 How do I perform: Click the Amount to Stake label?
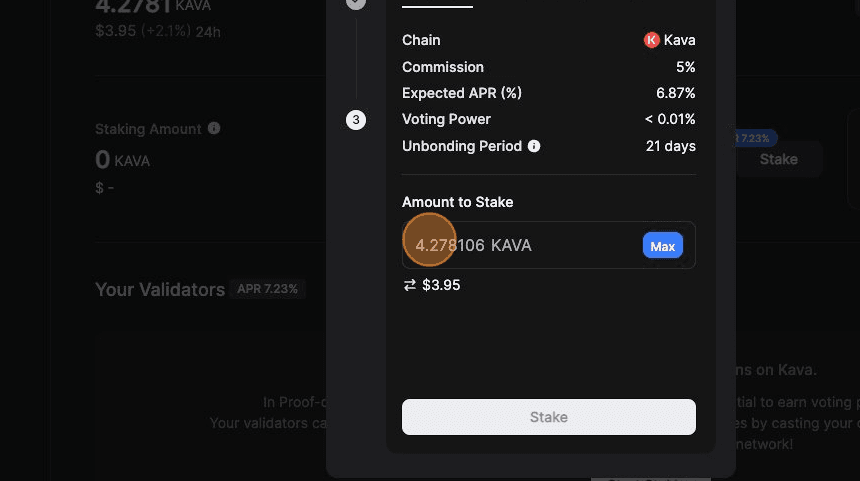(x=457, y=202)
